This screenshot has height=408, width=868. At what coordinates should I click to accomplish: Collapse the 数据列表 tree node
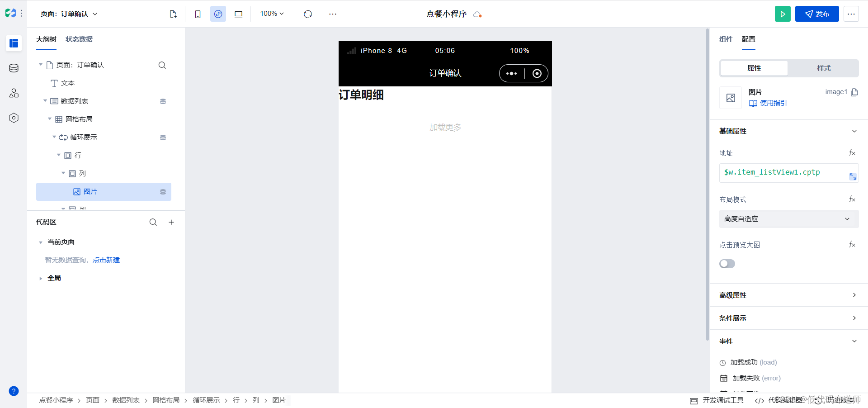[45, 101]
